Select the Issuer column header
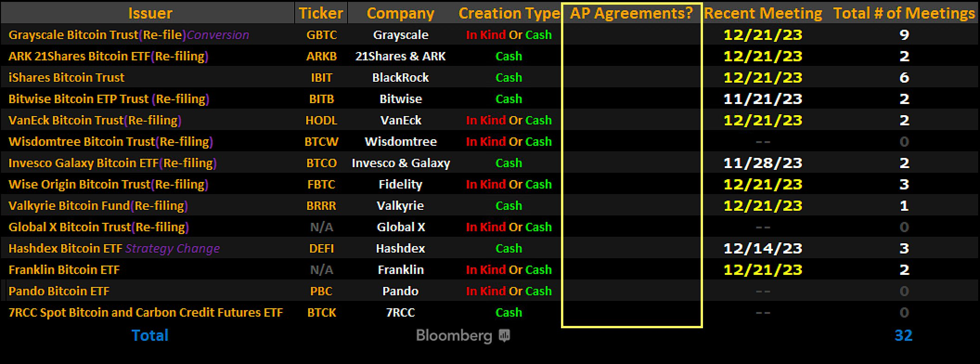This screenshot has width=980, height=364. 150,13
